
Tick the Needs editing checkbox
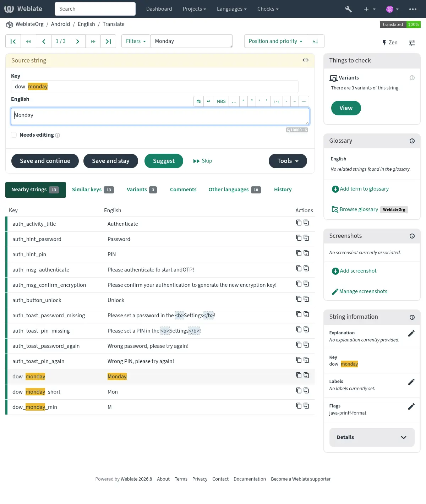[x=14, y=135]
